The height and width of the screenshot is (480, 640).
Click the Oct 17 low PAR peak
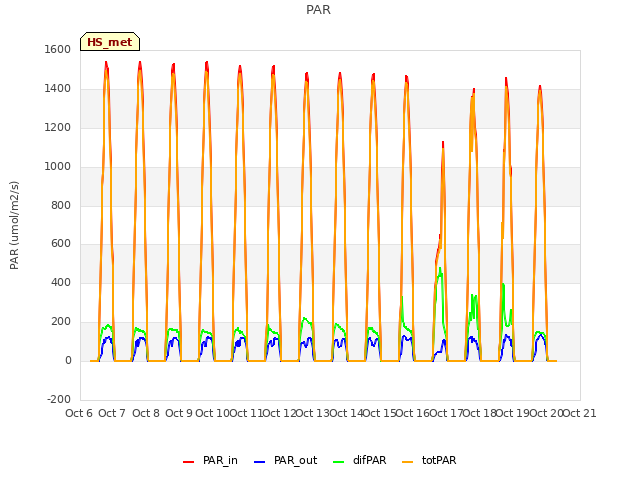point(443,144)
